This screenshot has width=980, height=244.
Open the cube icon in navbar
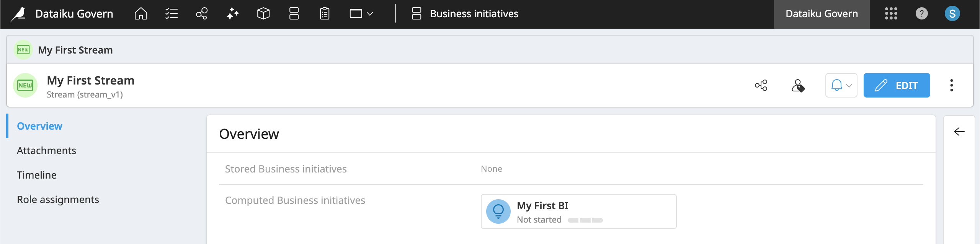(x=263, y=14)
